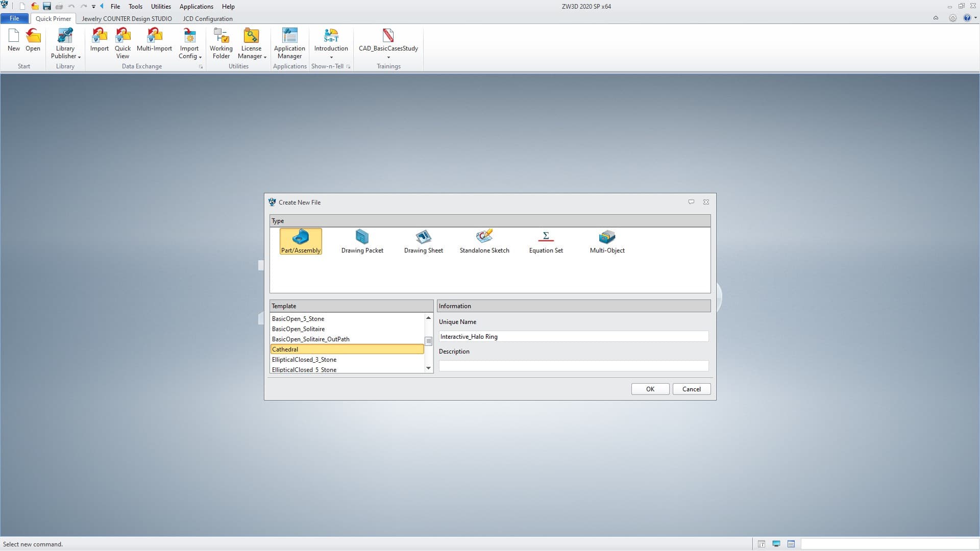The width and height of the screenshot is (980, 551).
Task: Click the dialog help comment icon
Action: pos(691,202)
